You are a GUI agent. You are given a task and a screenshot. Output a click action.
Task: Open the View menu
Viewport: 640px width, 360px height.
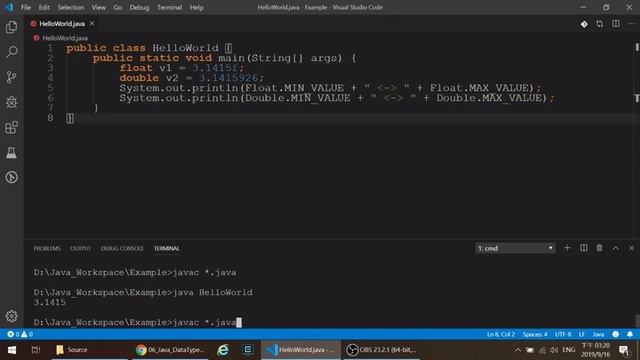click(x=98, y=7)
